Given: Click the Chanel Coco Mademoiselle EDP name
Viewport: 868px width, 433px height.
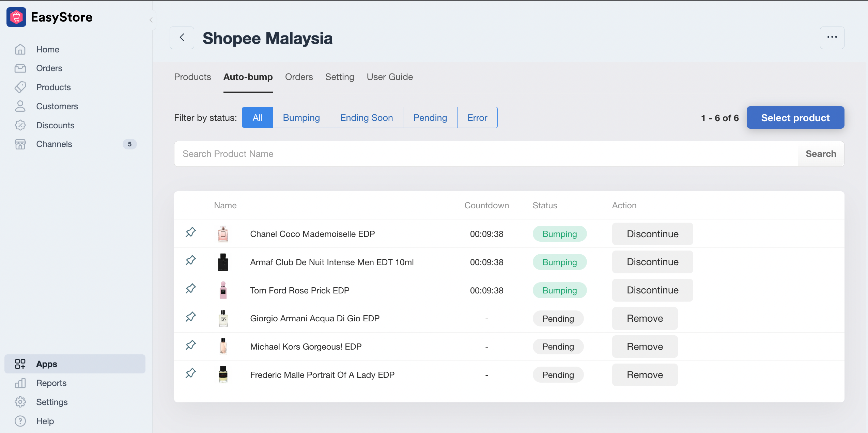Looking at the screenshot, I should 312,234.
